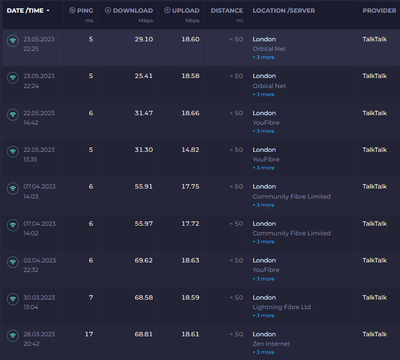Click the wifi icon for 28.03.2023 20:42 result
The height and width of the screenshot is (360, 400).
coord(13,336)
